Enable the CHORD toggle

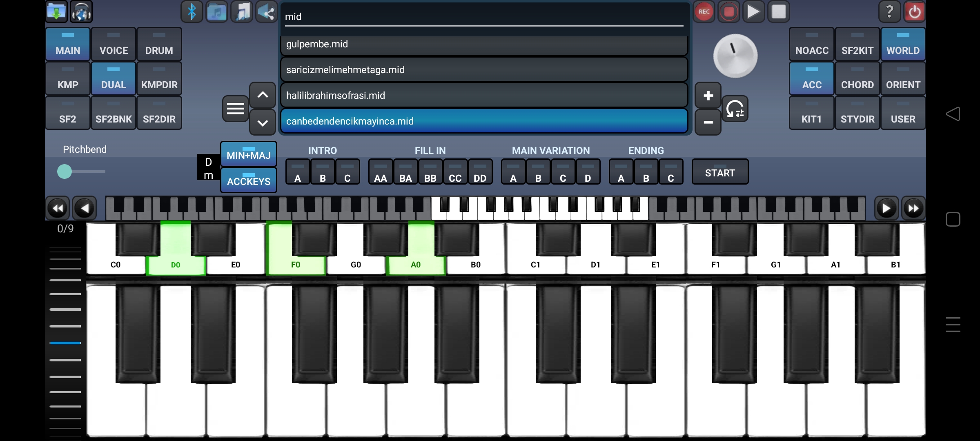[x=857, y=79]
